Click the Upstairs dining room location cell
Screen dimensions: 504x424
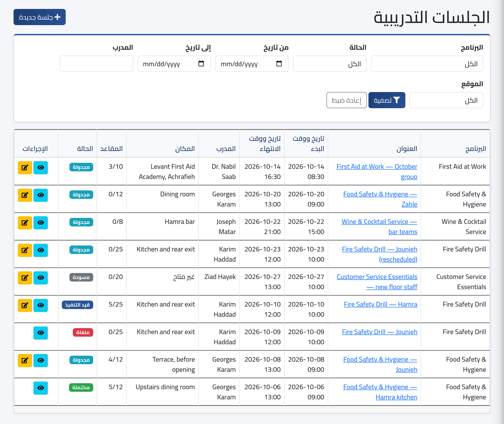click(x=163, y=392)
